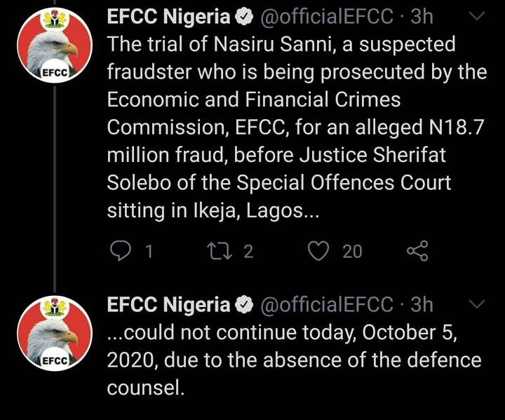Click the second tweet's 3h timestamp
Image resolution: width=505 pixels, height=420 pixels.
(x=422, y=304)
